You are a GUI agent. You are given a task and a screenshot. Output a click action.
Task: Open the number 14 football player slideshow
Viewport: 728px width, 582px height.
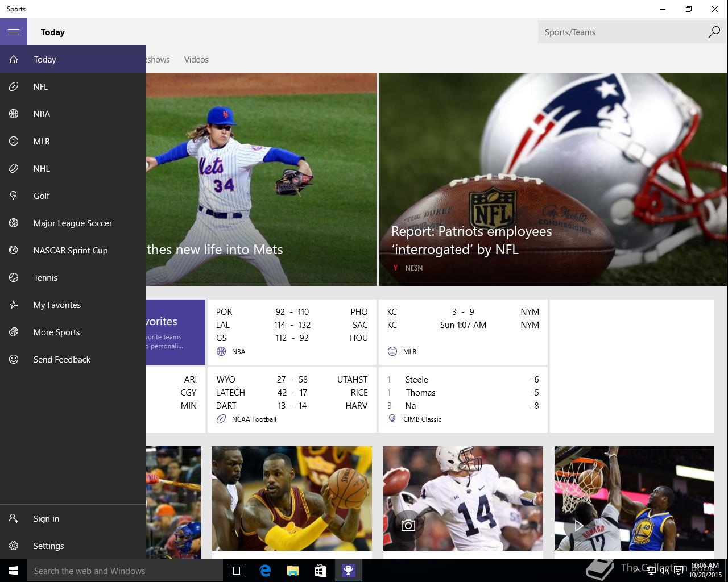click(463, 498)
